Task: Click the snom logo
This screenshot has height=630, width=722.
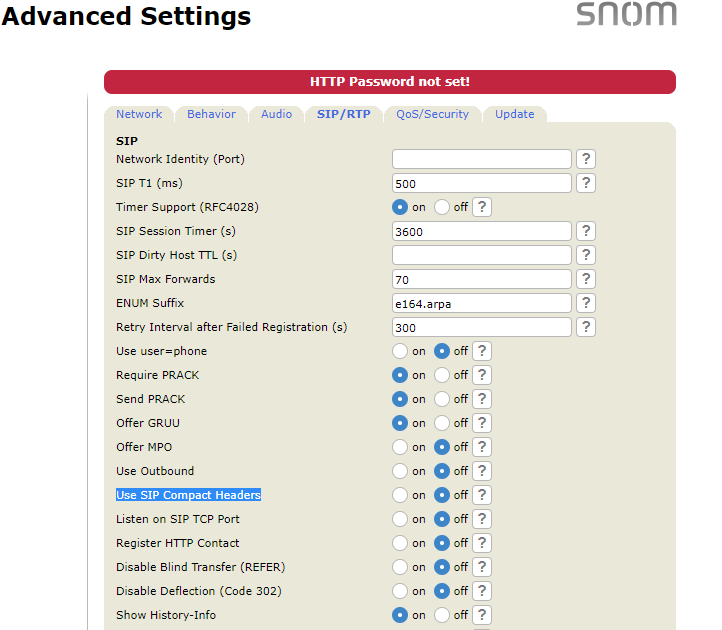Action: point(627,14)
